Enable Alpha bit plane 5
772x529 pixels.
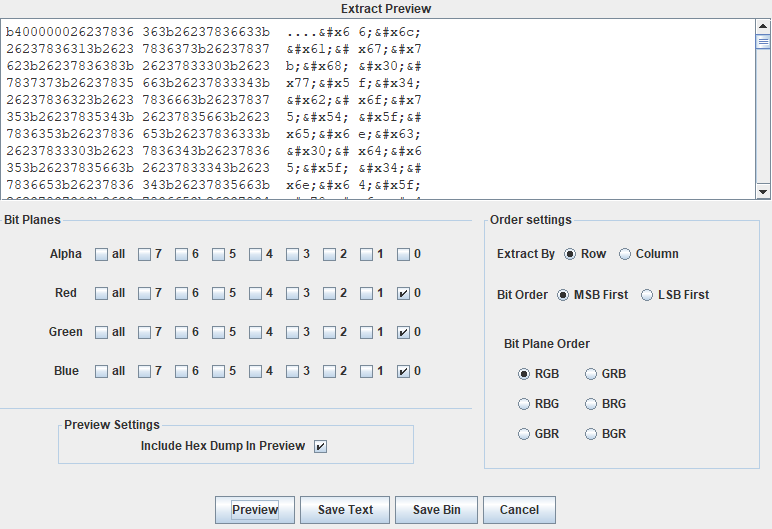point(218,255)
